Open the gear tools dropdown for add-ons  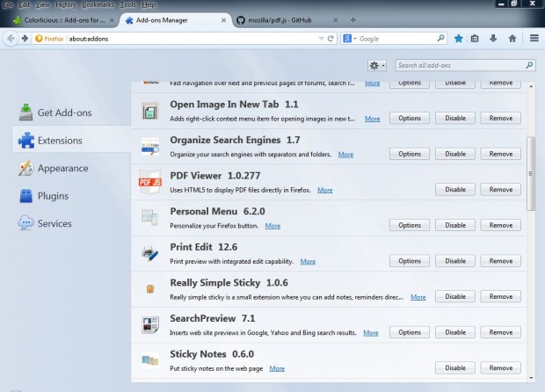[x=377, y=65]
